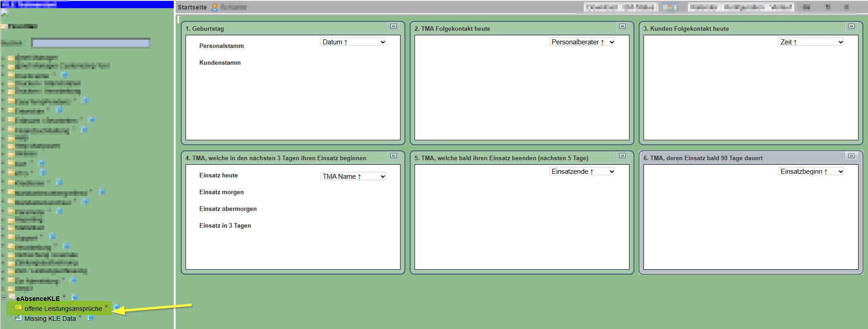Click maximize icon on panel 4 header
This screenshot has width=868, height=329.
(393, 156)
